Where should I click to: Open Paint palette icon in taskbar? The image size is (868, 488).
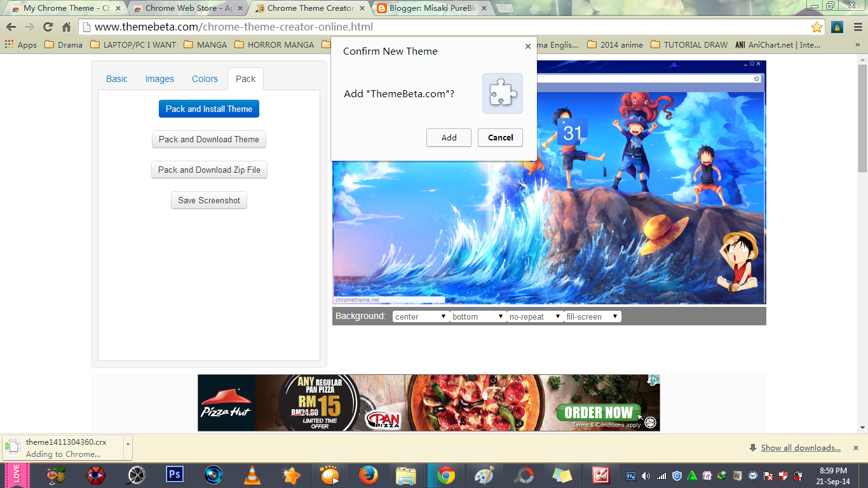[484, 475]
